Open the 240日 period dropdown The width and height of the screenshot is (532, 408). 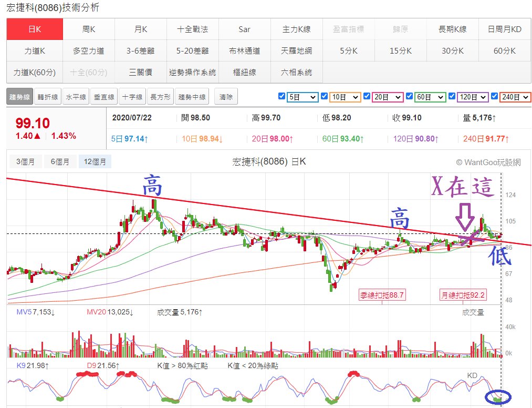pyautogui.click(x=515, y=97)
